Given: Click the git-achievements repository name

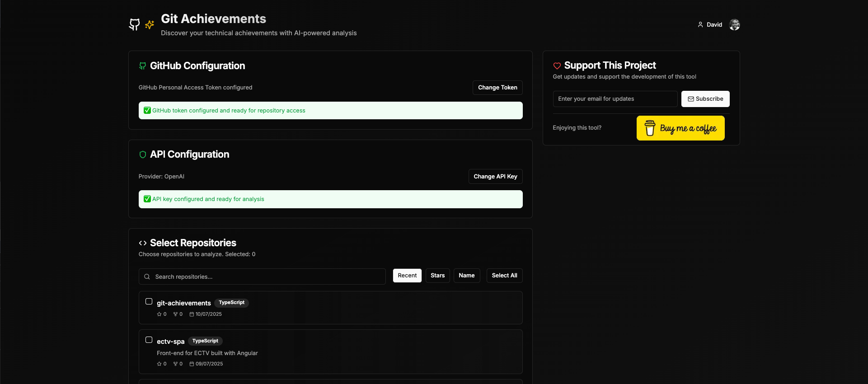Looking at the screenshot, I should [183, 303].
